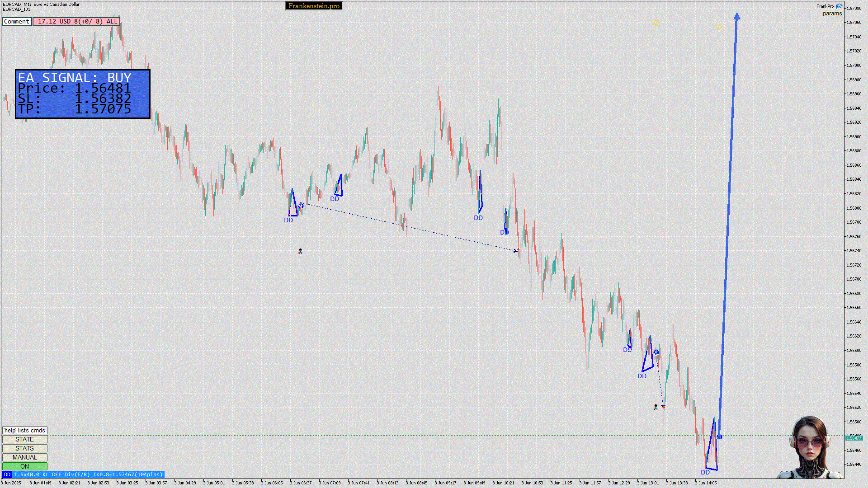The width and height of the screenshot is (868, 488).
Task: Click the blue DD badge in the status line
Action: pyautogui.click(x=7, y=474)
